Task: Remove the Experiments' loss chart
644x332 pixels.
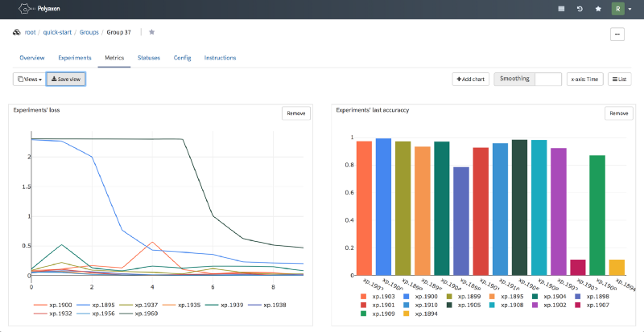Action: pos(296,113)
